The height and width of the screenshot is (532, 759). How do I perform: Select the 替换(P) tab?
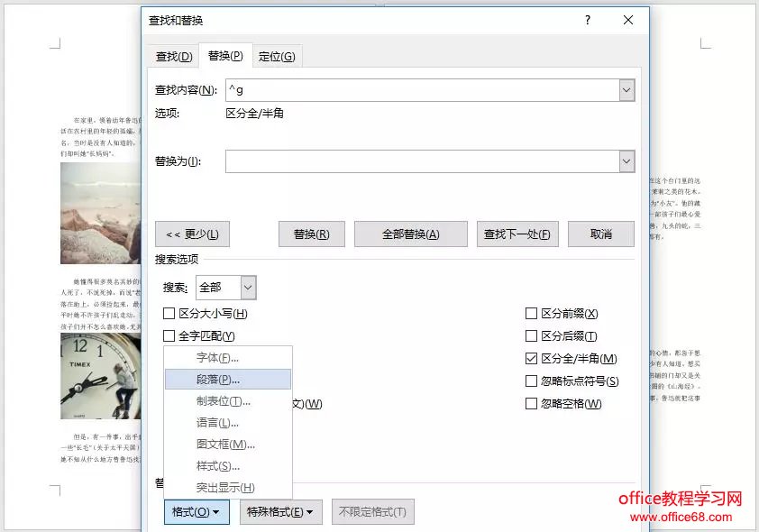click(225, 56)
